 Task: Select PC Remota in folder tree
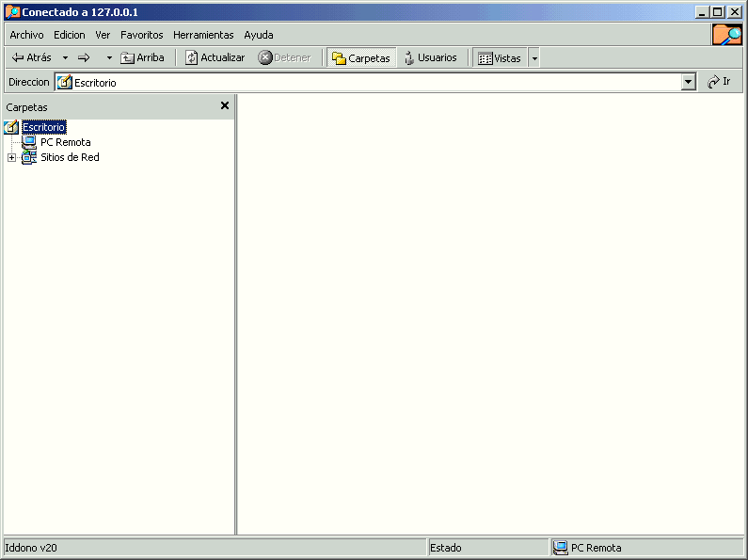click(65, 142)
